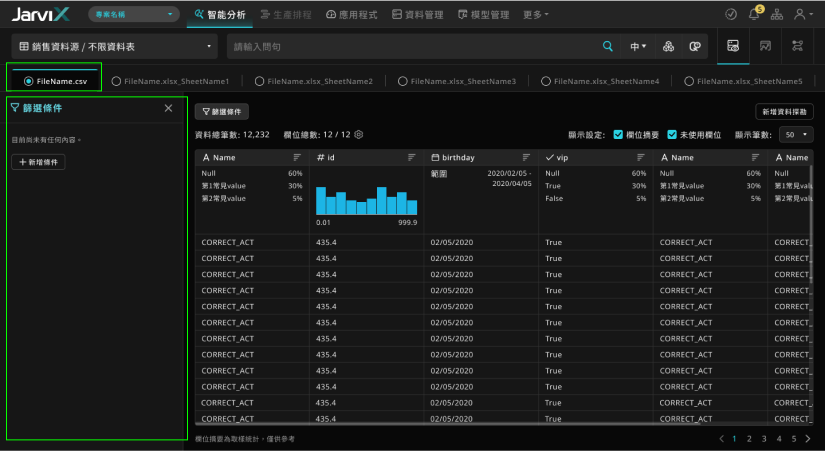
Task: Open the 生產排程 tab
Action: tap(286, 15)
